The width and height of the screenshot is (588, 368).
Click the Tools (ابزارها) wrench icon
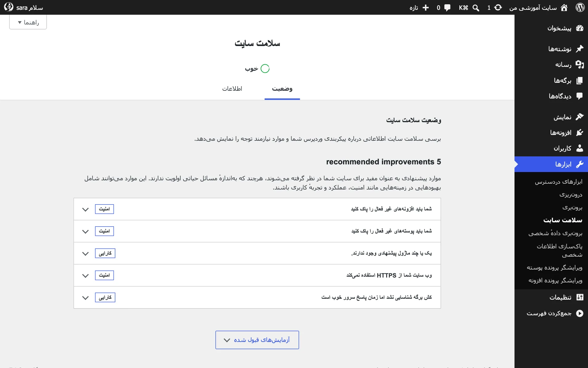coord(580,164)
